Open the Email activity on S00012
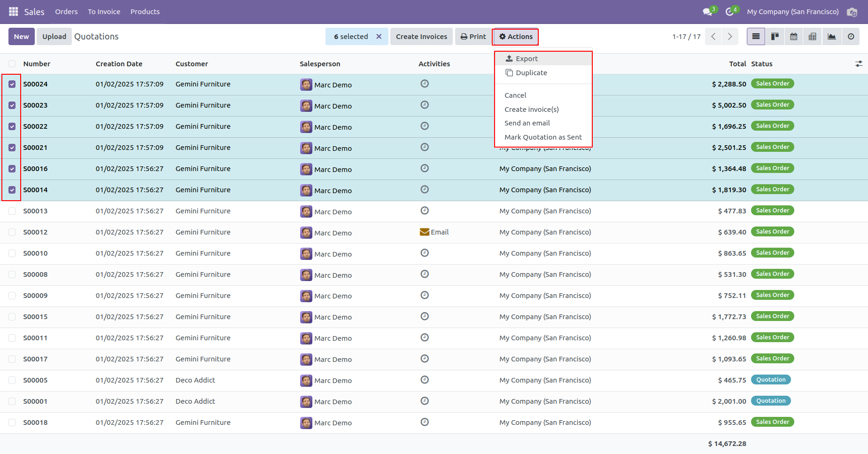This screenshot has width=868, height=454. [434, 232]
